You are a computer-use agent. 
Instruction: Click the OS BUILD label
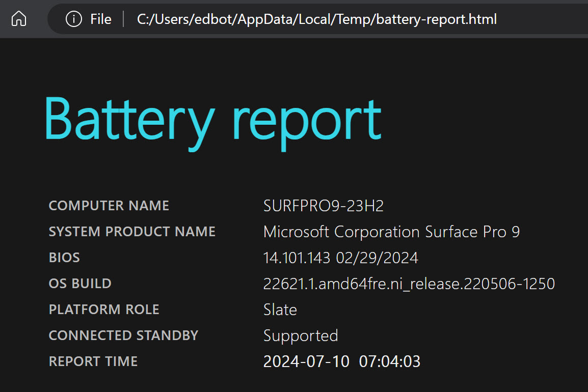[x=80, y=284]
